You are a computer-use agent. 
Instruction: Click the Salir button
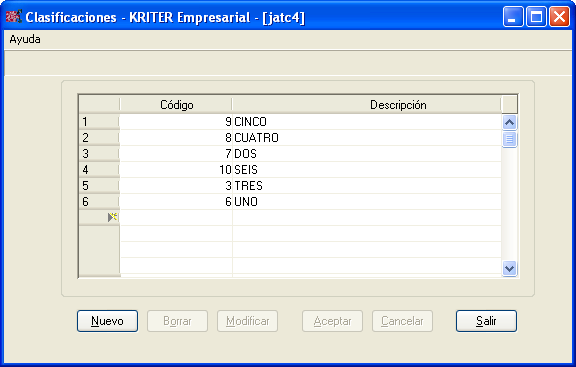[x=486, y=321]
